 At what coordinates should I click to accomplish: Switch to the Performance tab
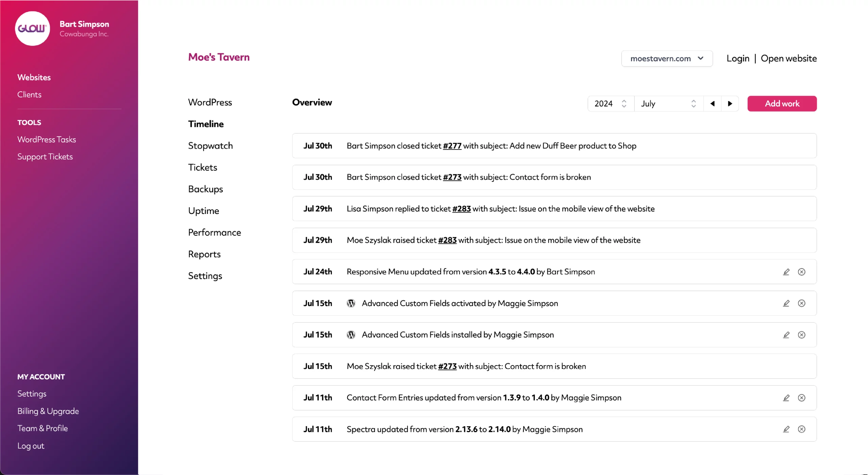pyautogui.click(x=214, y=232)
